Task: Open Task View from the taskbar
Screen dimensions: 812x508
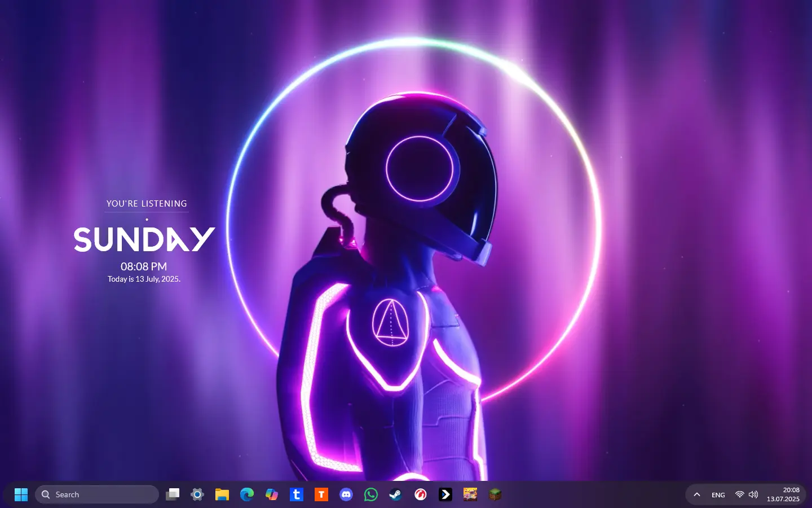Action: [173, 494]
